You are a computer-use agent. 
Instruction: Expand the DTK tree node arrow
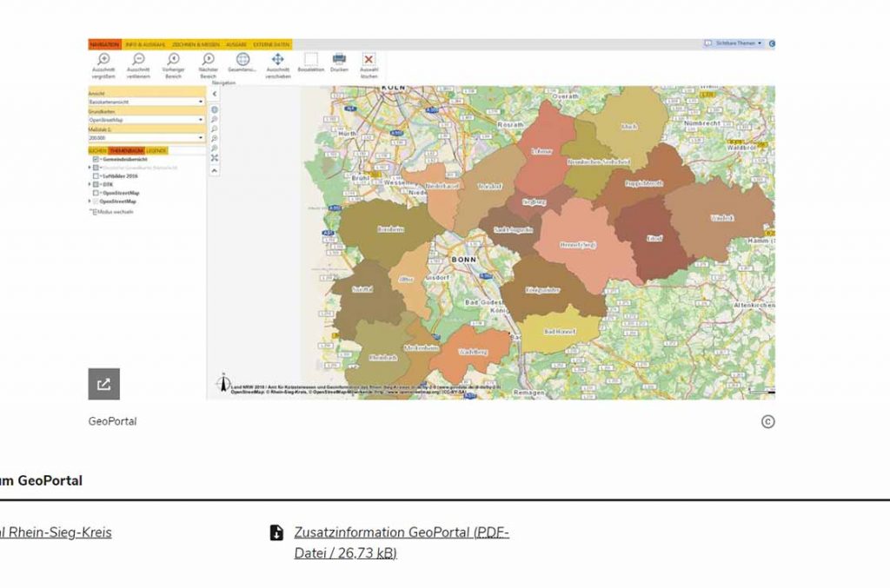(90, 185)
